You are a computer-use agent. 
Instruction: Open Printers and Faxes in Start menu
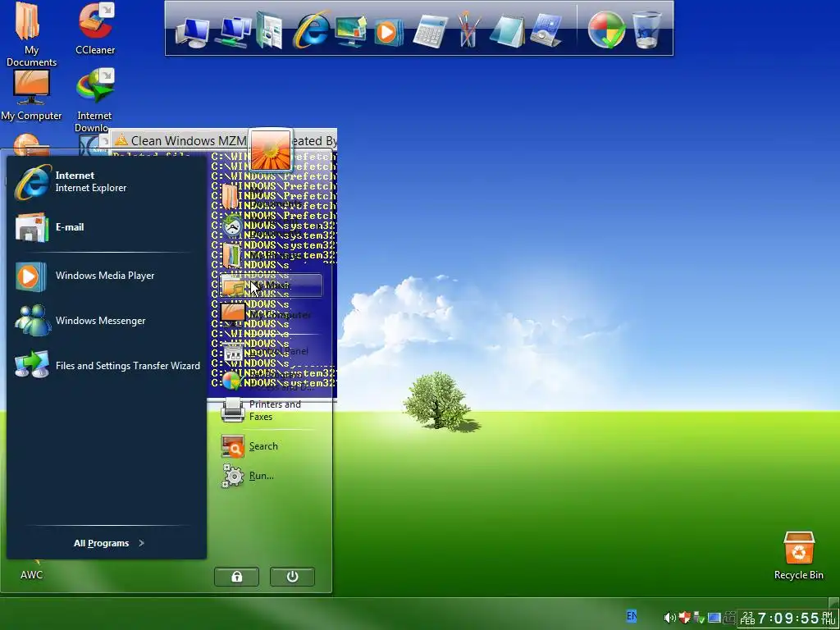tap(271, 410)
